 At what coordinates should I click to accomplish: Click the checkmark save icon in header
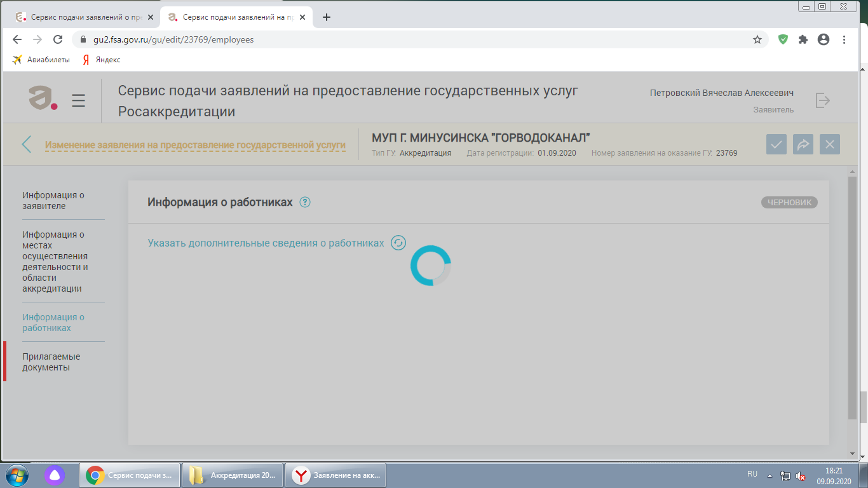(x=776, y=144)
